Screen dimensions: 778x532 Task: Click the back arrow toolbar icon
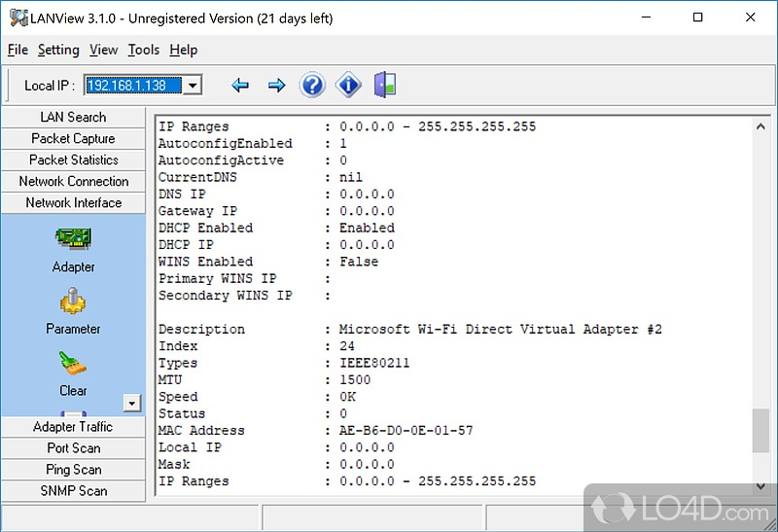240,86
